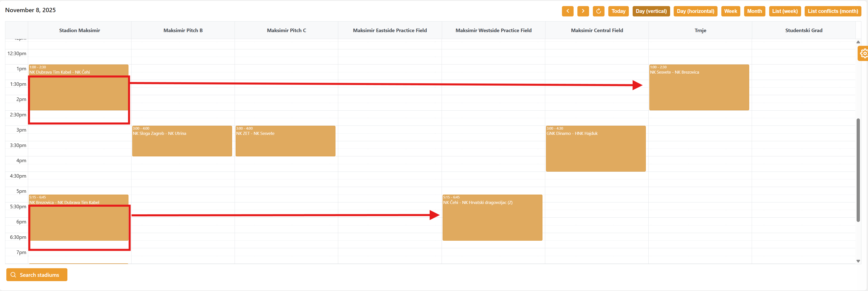Switch to Day (horizontal) view
This screenshot has width=868, height=291.
pyautogui.click(x=695, y=11)
